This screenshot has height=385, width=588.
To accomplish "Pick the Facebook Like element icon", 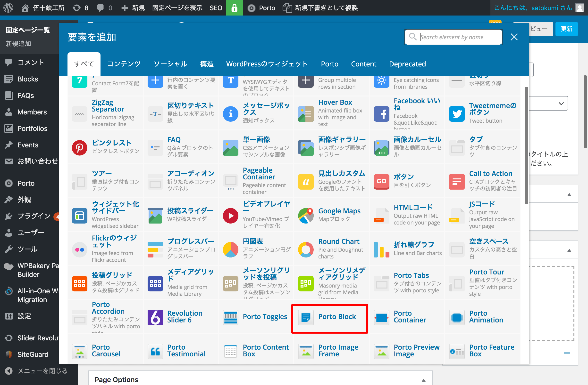I will click(381, 114).
